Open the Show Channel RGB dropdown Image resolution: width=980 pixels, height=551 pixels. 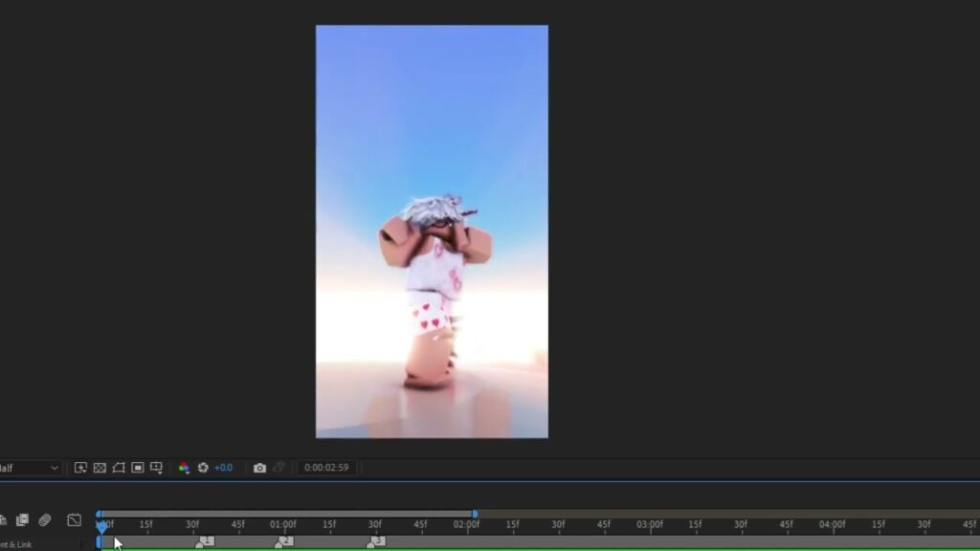(x=184, y=468)
